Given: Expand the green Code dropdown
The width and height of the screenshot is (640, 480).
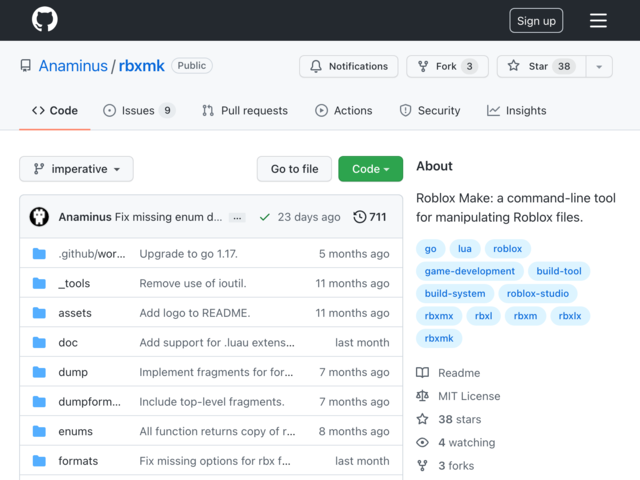Looking at the screenshot, I should point(371,169).
